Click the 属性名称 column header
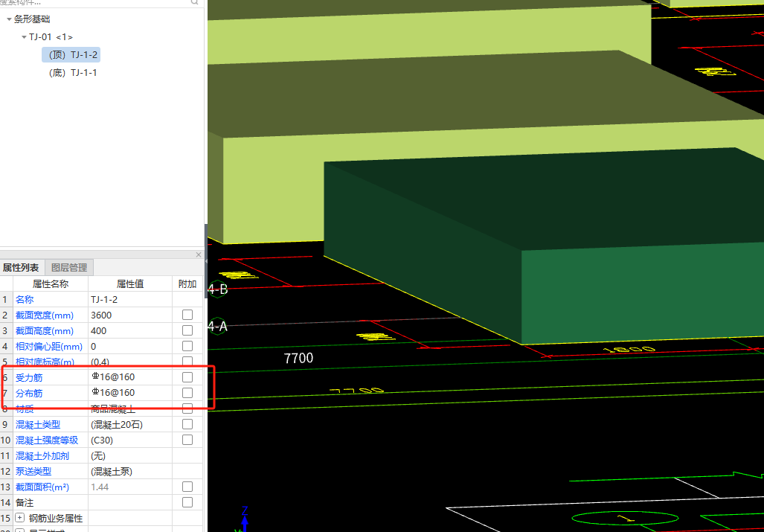 50,284
